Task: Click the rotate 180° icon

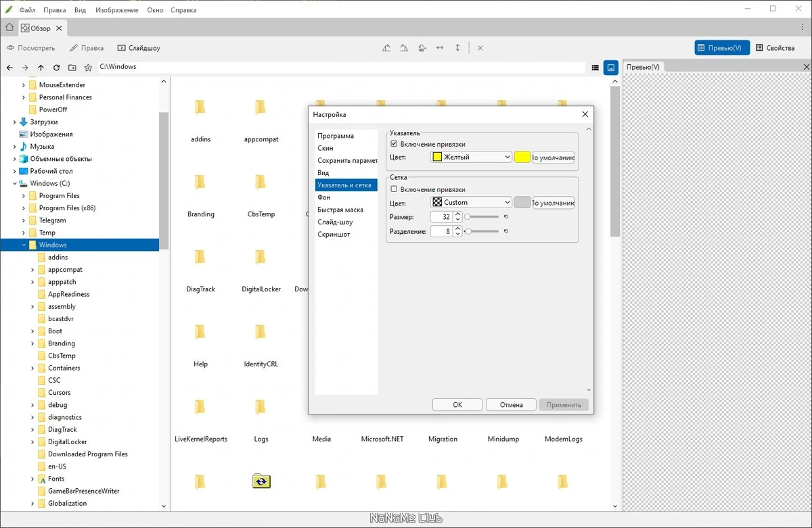Action: coord(422,48)
